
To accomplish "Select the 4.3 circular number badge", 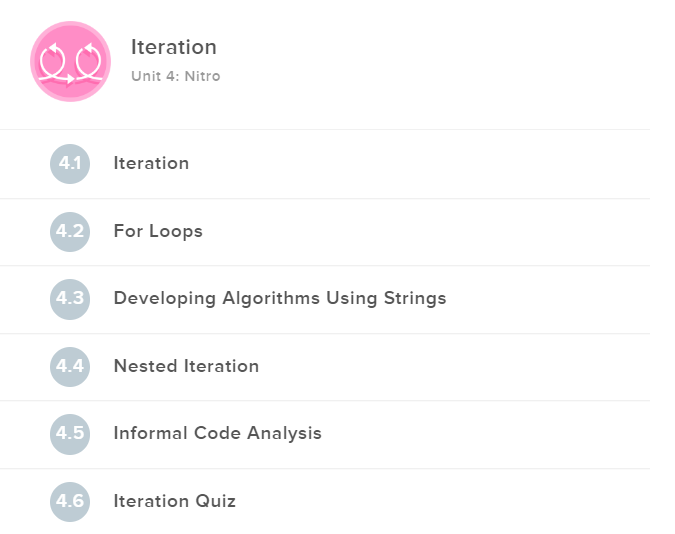I will (70, 299).
